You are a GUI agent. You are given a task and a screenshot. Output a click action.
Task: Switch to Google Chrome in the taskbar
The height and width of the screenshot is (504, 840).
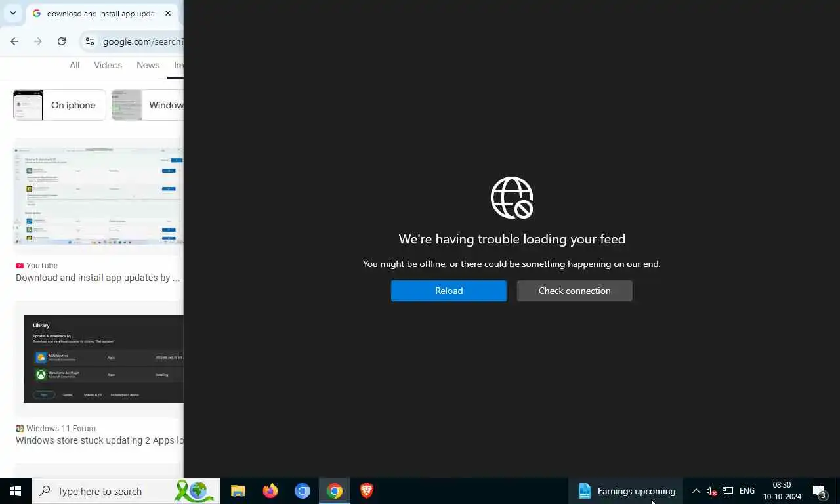(x=334, y=491)
